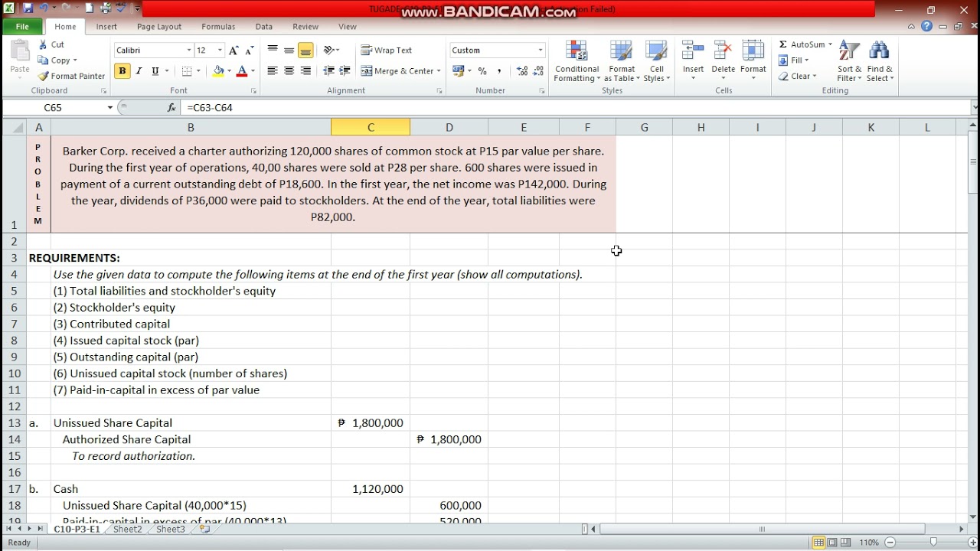Toggle Italic formatting

pyautogui.click(x=139, y=71)
